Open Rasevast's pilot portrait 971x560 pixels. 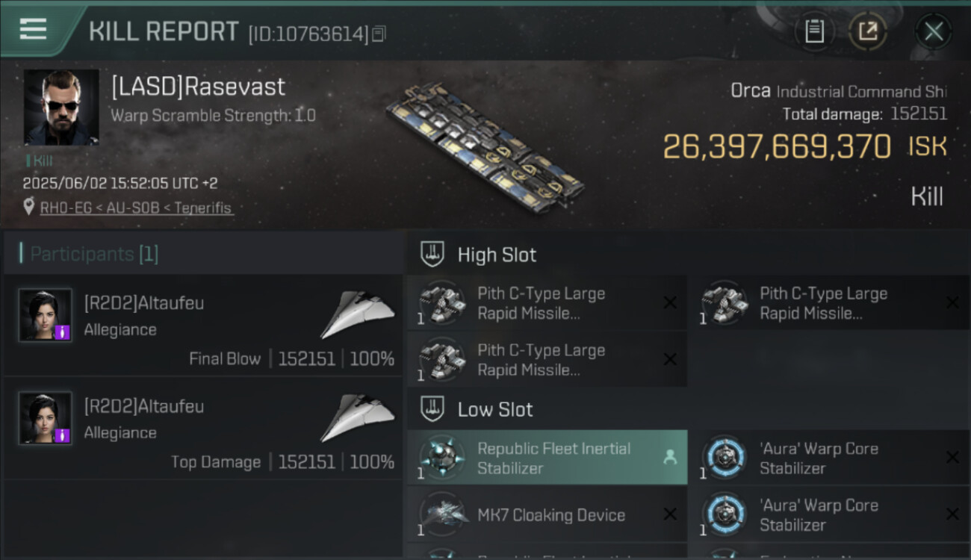coord(61,108)
